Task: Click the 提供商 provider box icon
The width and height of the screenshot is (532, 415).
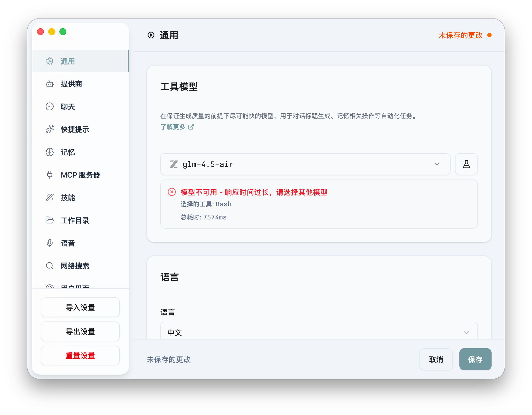Action: 49,84
